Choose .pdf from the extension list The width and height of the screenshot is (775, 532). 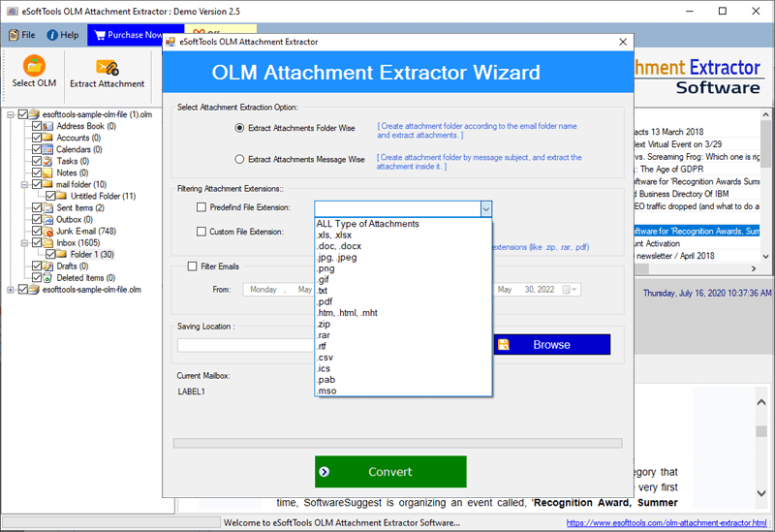click(403, 301)
